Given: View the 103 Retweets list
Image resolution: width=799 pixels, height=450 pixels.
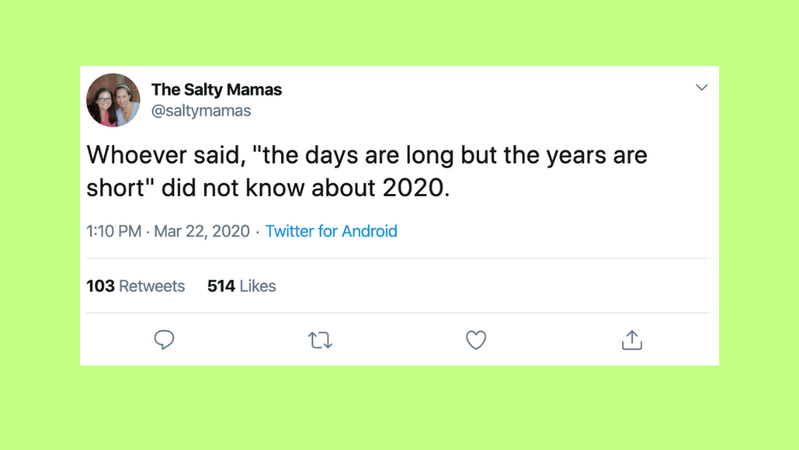Looking at the screenshot, I should 136,286.
